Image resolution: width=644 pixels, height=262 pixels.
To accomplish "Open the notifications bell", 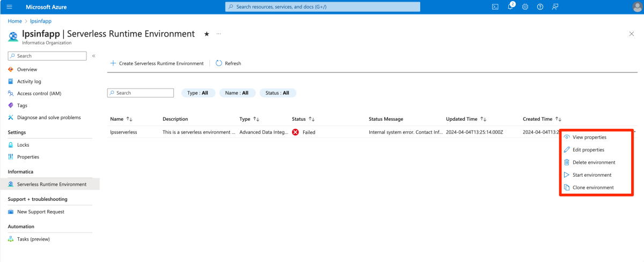I will coord(510,7).
